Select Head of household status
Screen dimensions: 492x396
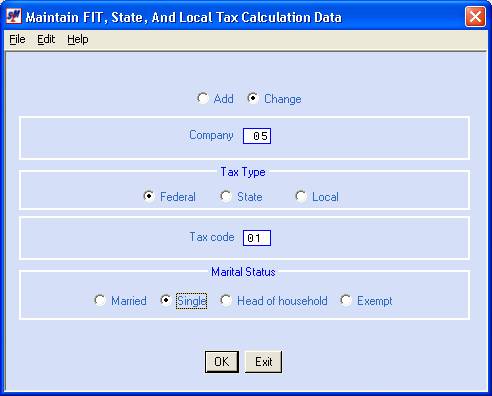pos(226,300)
